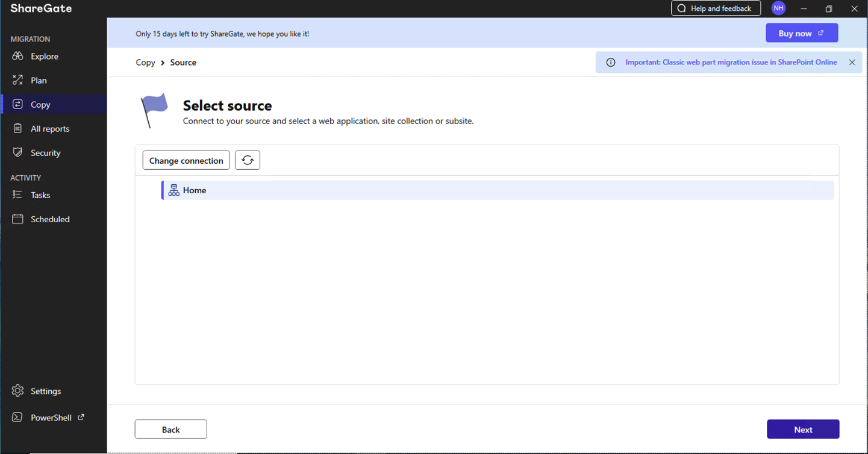Open Settings in the sidebar

pyautogui.click(x=54, y=391)
